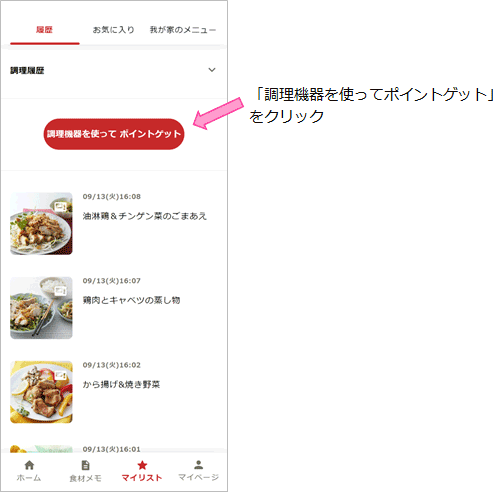This screenshot has width=500, height=492.
Task: Open the 食材メモ document icon
Action: pos(85,465)
